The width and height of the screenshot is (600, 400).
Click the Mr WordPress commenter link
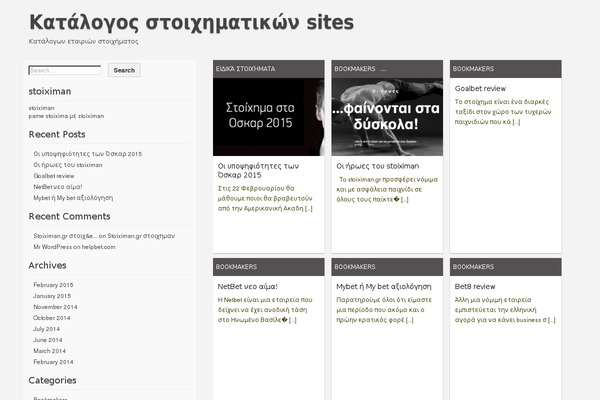click(52, 247)
